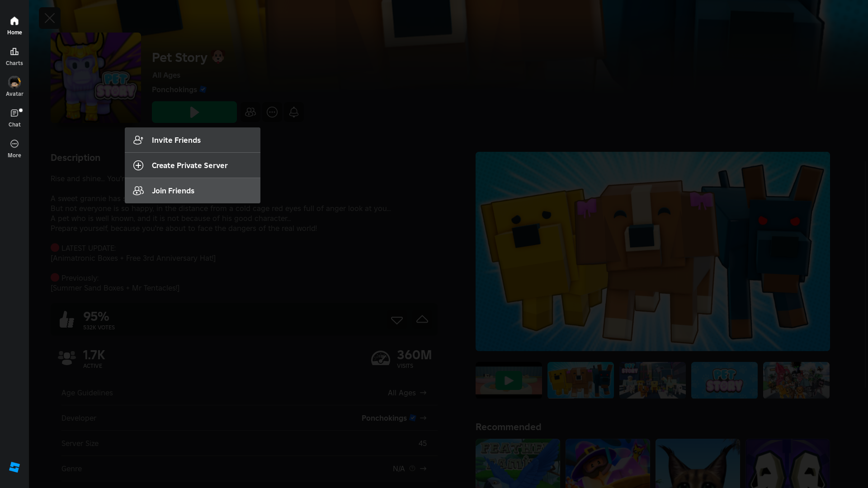Expand the Age Guidelines All Ages arrow
Viewport: 868px width, 488px height.
click(423, 393)
